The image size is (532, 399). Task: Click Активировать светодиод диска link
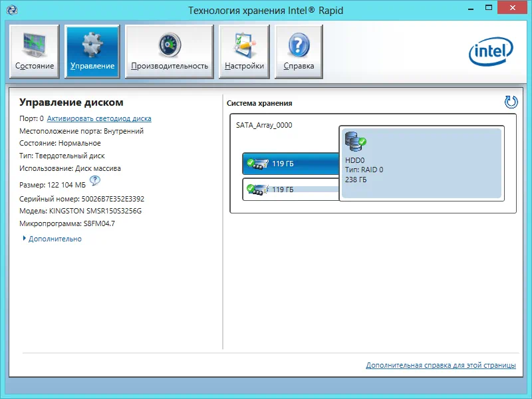coord(99,118)
